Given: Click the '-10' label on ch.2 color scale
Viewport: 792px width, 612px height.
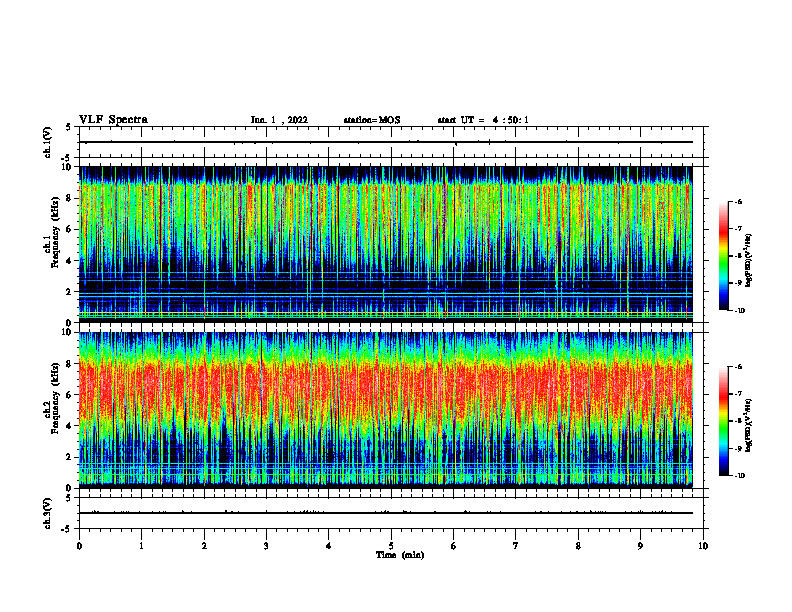Looking at the screenshot, I should coord(740,476).
